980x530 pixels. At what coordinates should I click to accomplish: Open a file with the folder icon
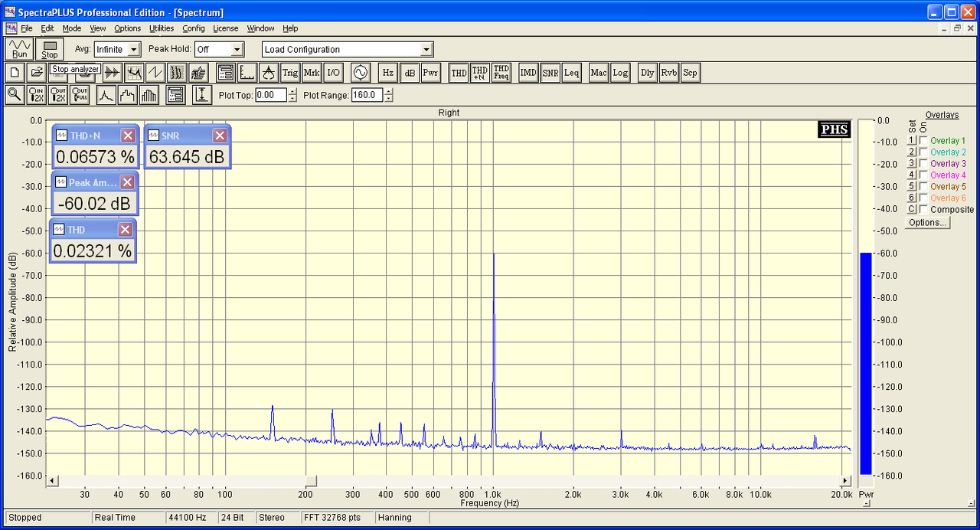(36, 73)
